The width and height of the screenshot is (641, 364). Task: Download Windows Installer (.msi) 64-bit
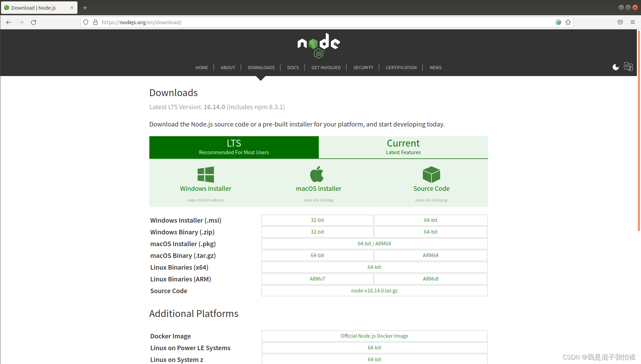(x=431, y=220)
